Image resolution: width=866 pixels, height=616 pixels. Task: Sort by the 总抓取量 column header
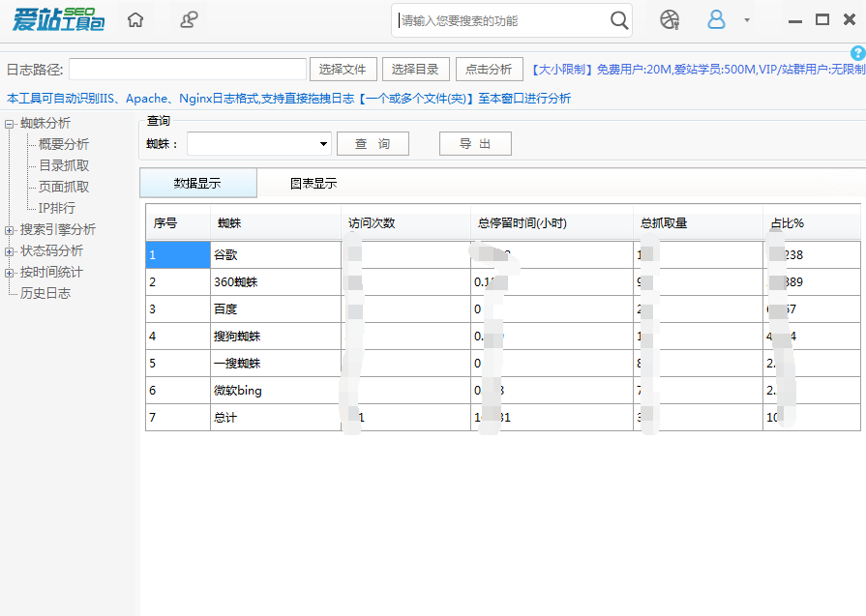[x=698, y=223]
